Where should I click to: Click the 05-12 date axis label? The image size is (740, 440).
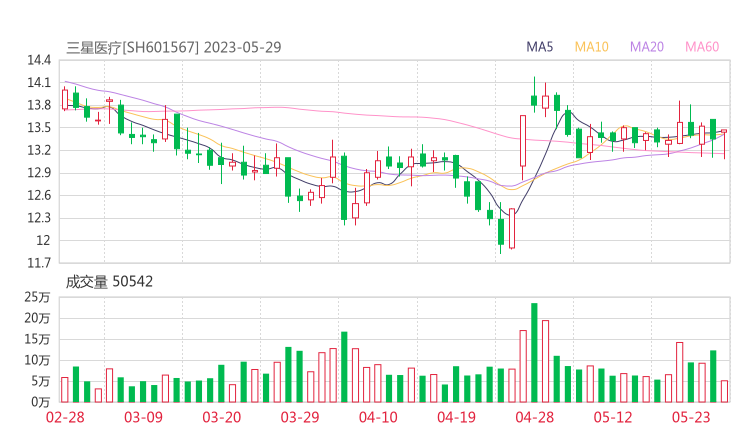coord(613,417)
